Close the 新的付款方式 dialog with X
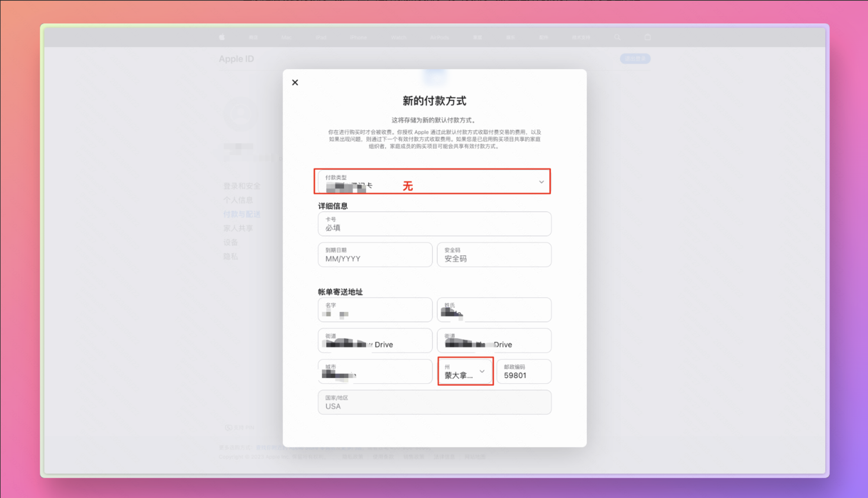This screenshot has width=868, height=498. click(295, 82)
